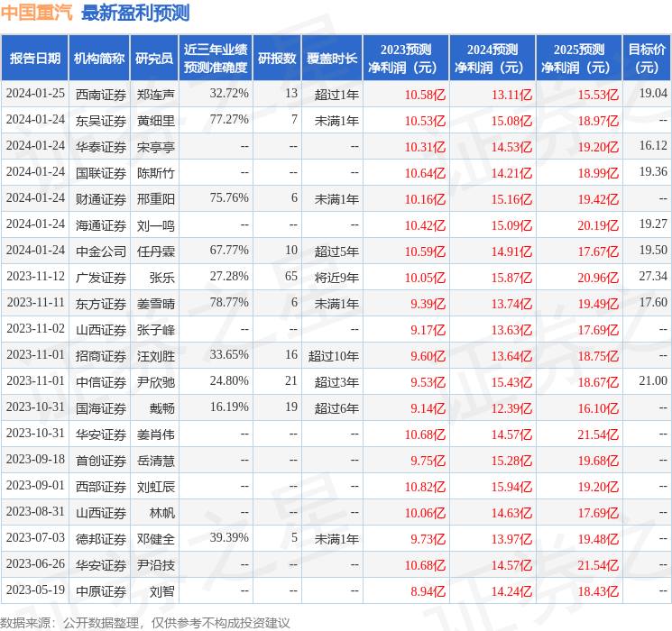672x631 pixels.
Task: Click researcher name 戴畅
Action: coord(162,408)
